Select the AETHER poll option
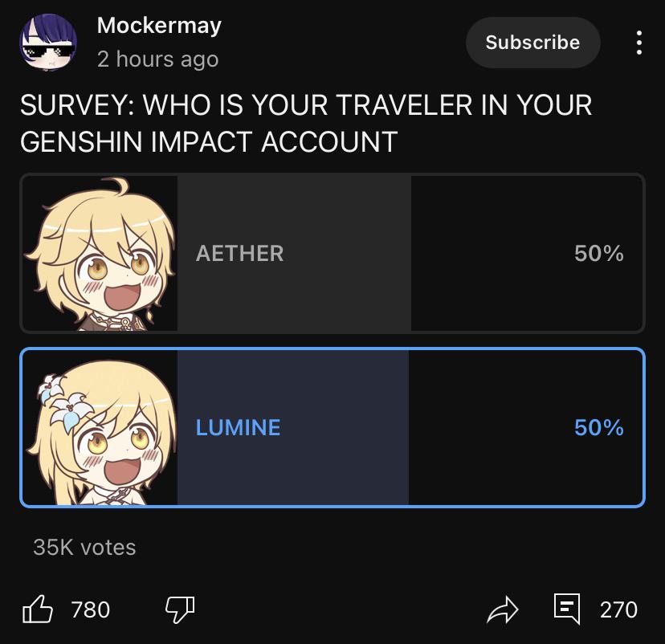Screen dimensions: 665x644 tap(332, 253)
